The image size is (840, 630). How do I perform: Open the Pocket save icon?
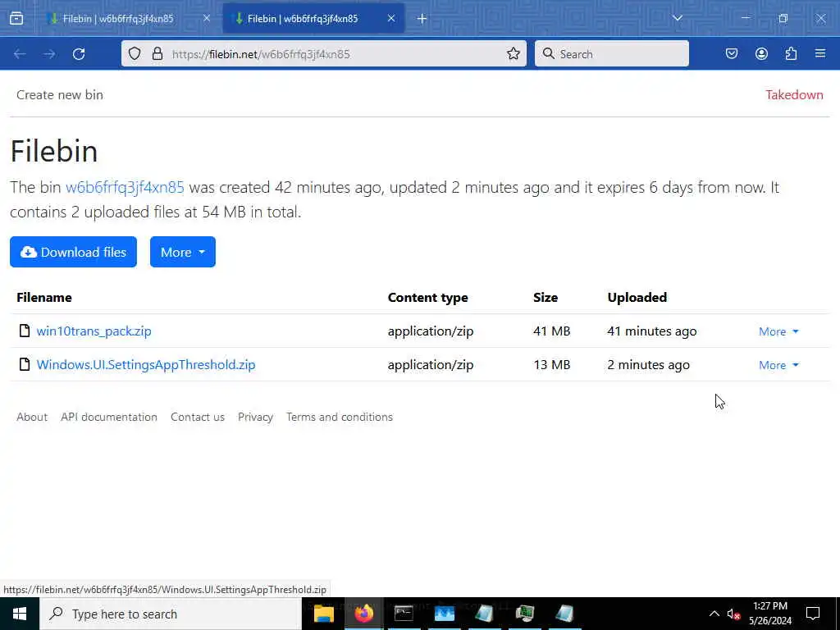tap(731, 53)
